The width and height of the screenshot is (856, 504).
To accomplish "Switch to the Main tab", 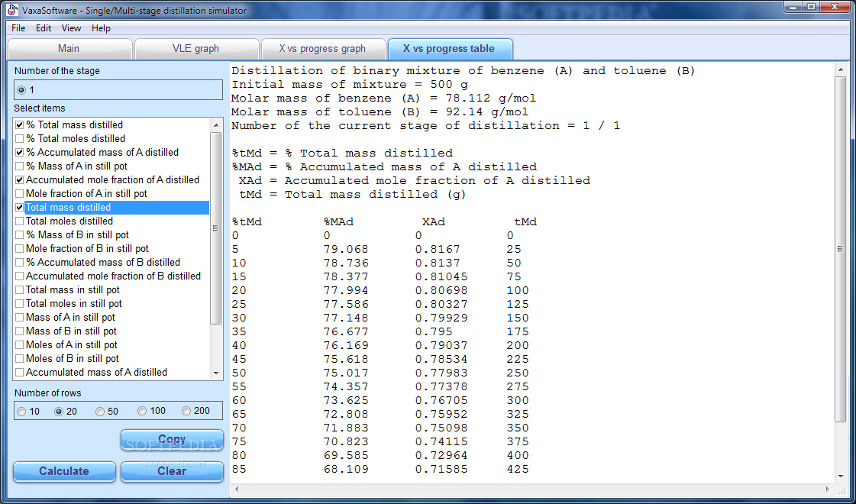I will click(x=69, y=49).
